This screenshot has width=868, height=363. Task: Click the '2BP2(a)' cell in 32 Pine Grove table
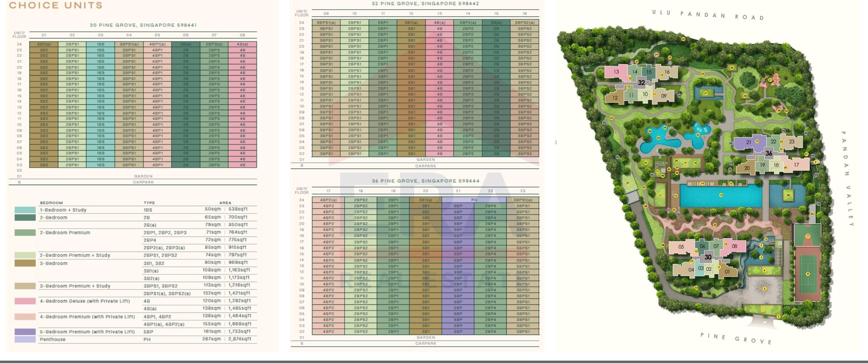(x=468, y=23)
